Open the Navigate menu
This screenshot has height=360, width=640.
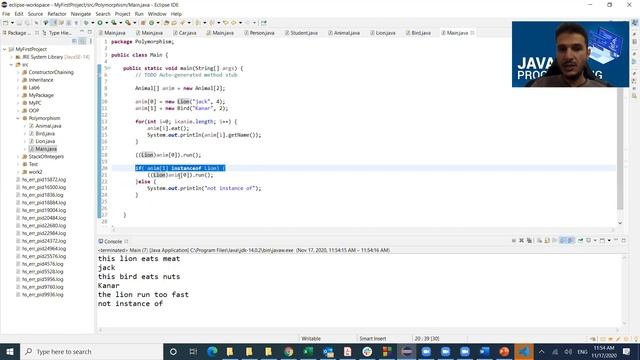[x=81, y=14]
